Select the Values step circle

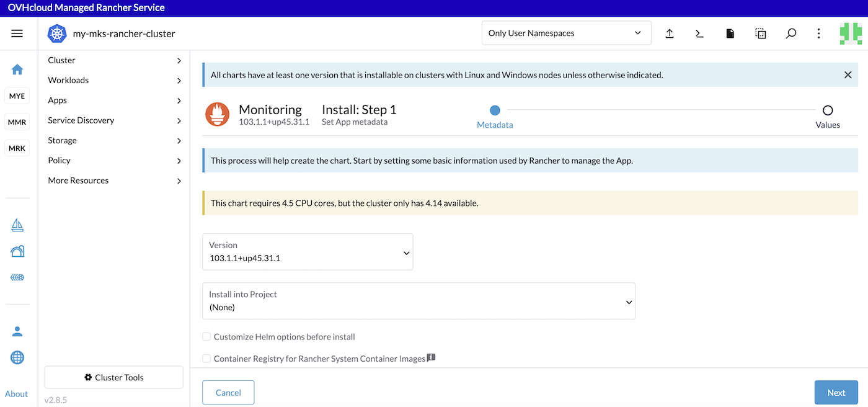828,109
